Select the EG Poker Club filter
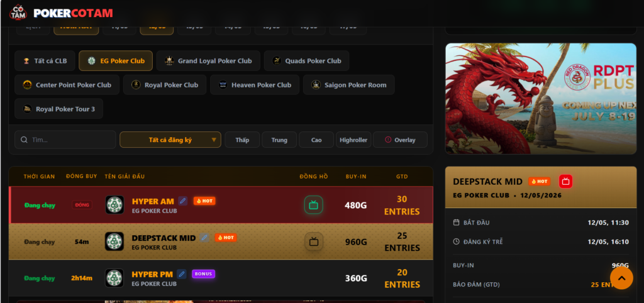 pyautogui.click(x=116, y=61)
